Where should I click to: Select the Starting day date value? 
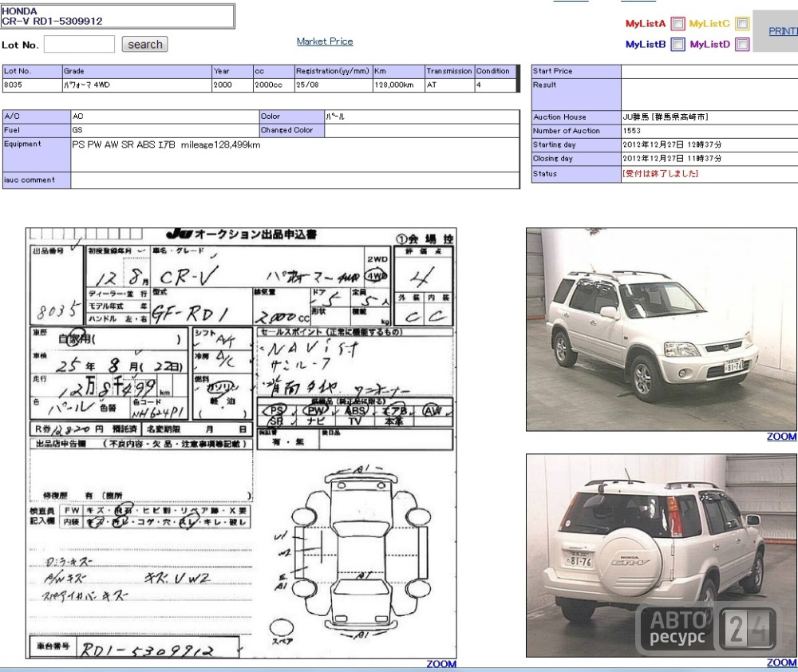[x=672, y=144]
